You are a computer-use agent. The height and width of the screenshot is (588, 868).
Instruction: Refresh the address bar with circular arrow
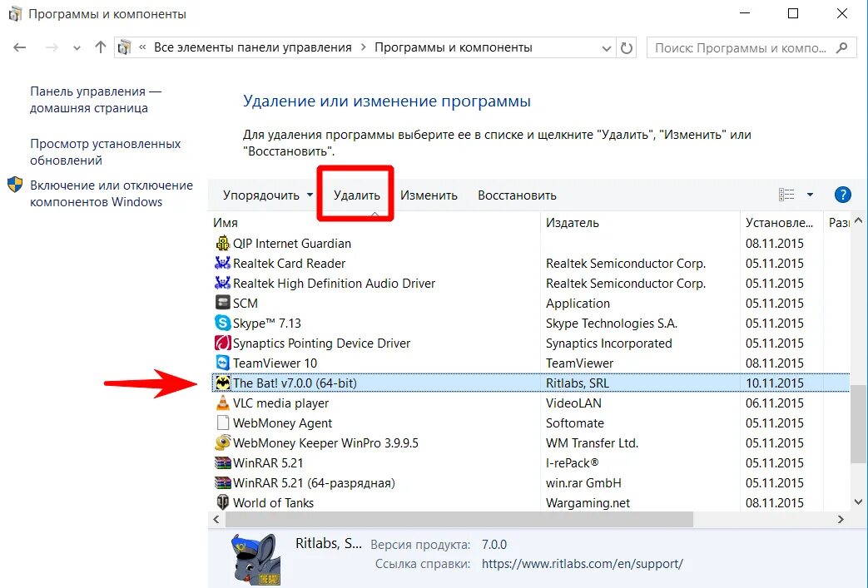click(x=627, y=47)
